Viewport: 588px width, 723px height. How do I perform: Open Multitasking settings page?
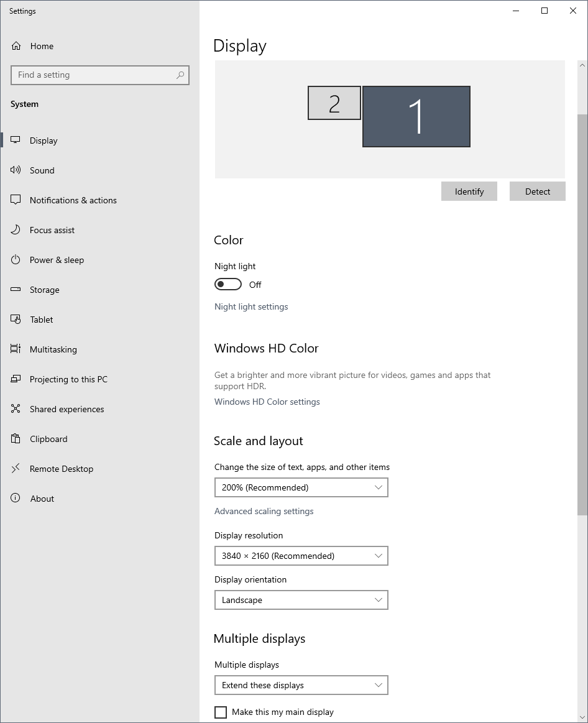click(99, 349)
